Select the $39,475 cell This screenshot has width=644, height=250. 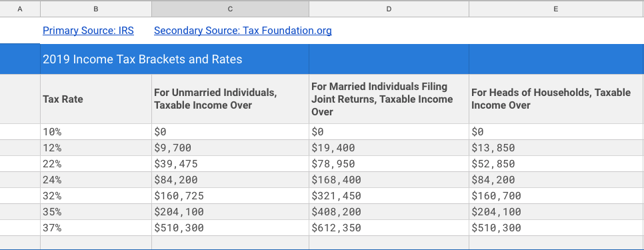tap(230, 164)
